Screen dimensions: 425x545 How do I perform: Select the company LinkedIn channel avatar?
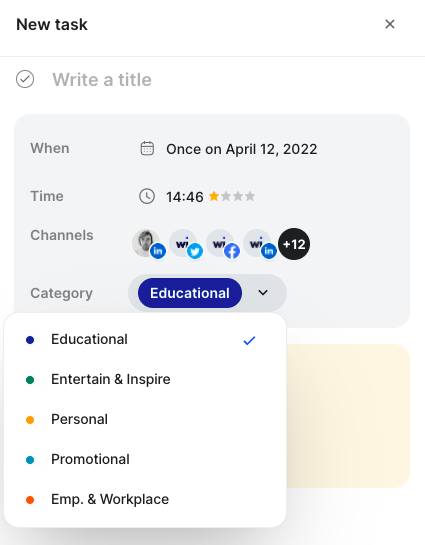(x=260, y=244)
